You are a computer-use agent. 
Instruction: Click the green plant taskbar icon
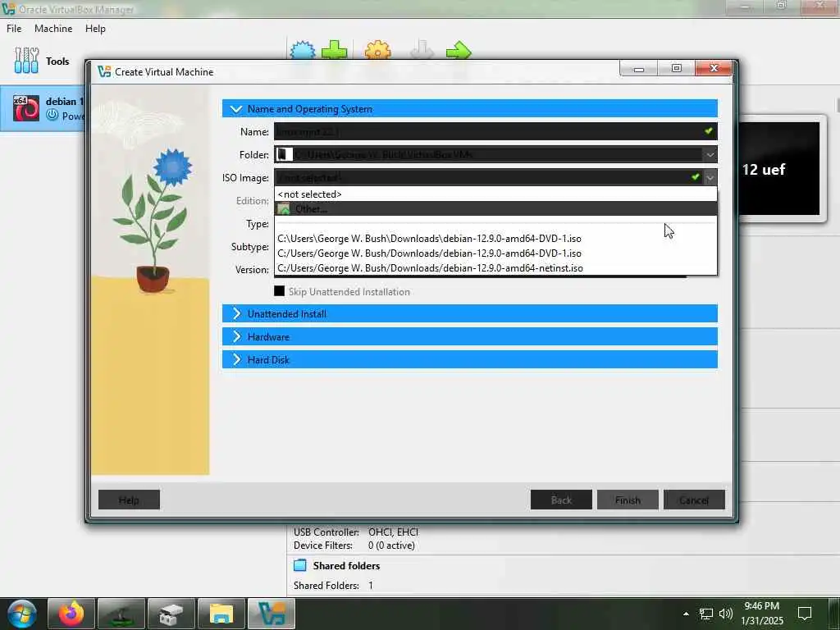[x=121, y=614]
